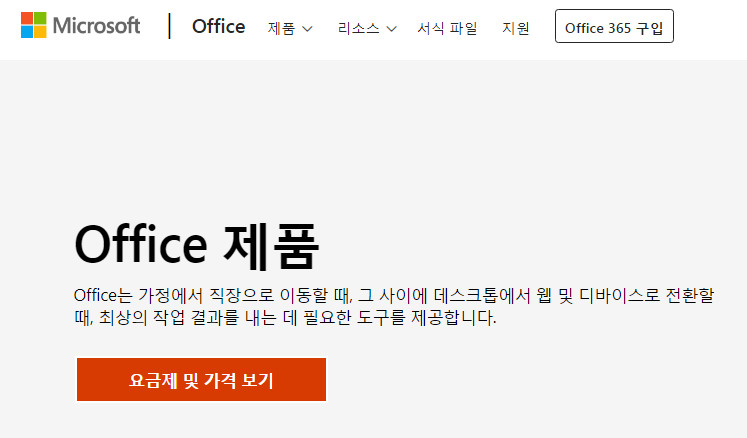Expand the 리소스 dropdown menu
This screenshot has width=747, height=438.
point(367,28)
